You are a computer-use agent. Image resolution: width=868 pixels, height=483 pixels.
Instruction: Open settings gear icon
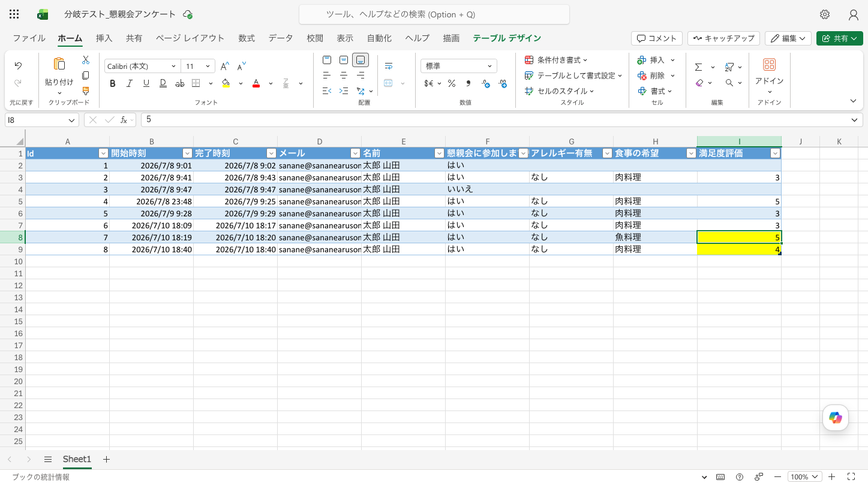point(825,14)
